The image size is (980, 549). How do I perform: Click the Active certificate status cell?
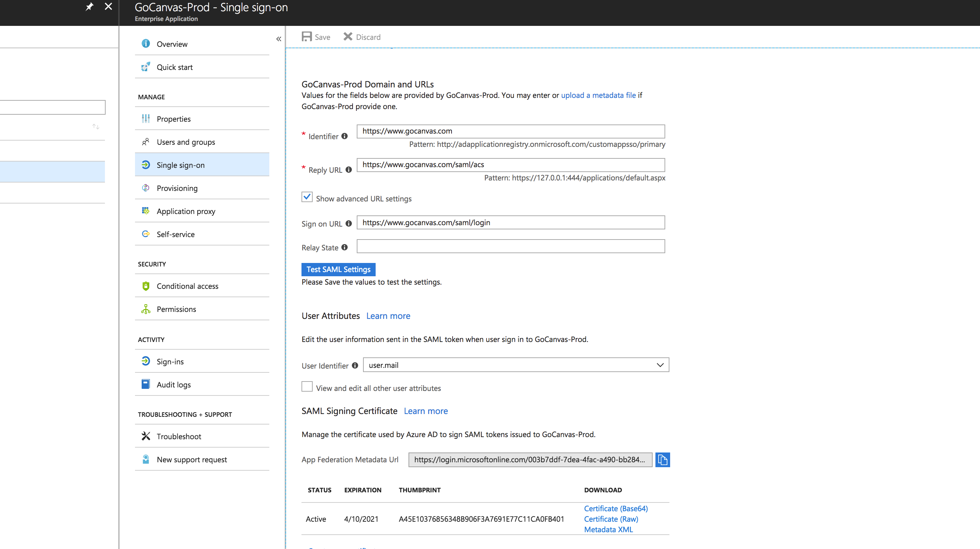pyautogui.click(x=316, y=519)
